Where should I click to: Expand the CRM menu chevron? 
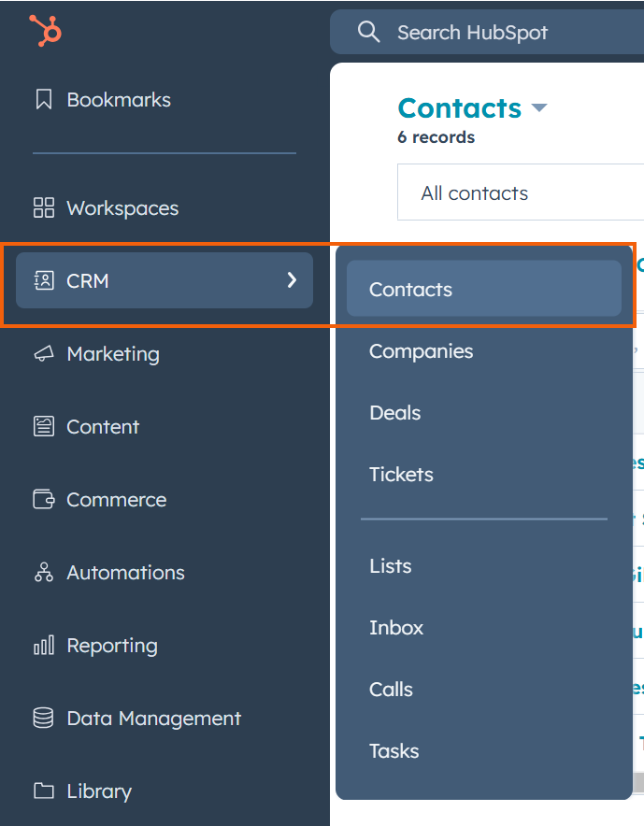click(292, 280)
